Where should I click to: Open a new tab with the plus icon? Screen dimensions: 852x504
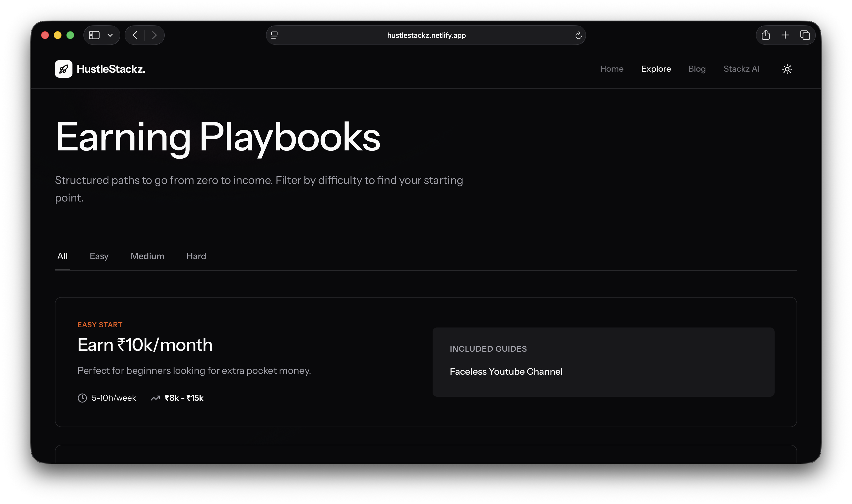point(785,35)
